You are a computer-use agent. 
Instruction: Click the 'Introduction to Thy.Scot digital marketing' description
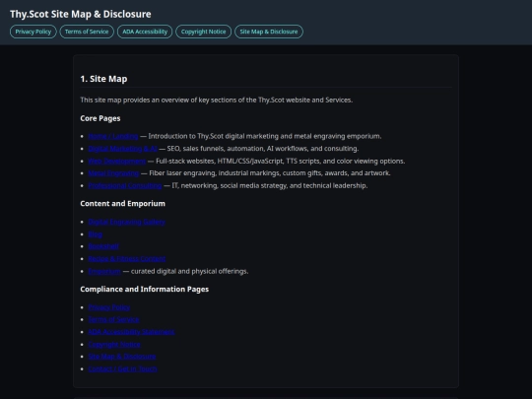click(x=265, y=136)
